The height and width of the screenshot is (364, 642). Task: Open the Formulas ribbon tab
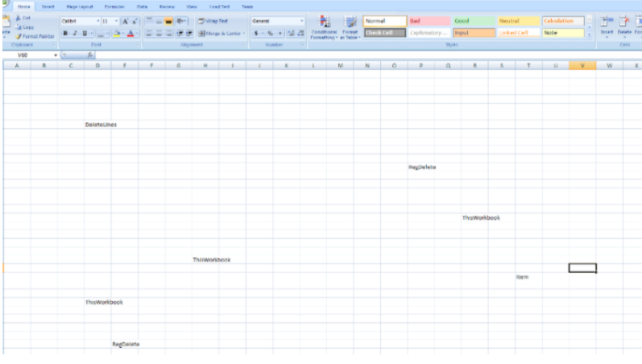click(114, 6)
